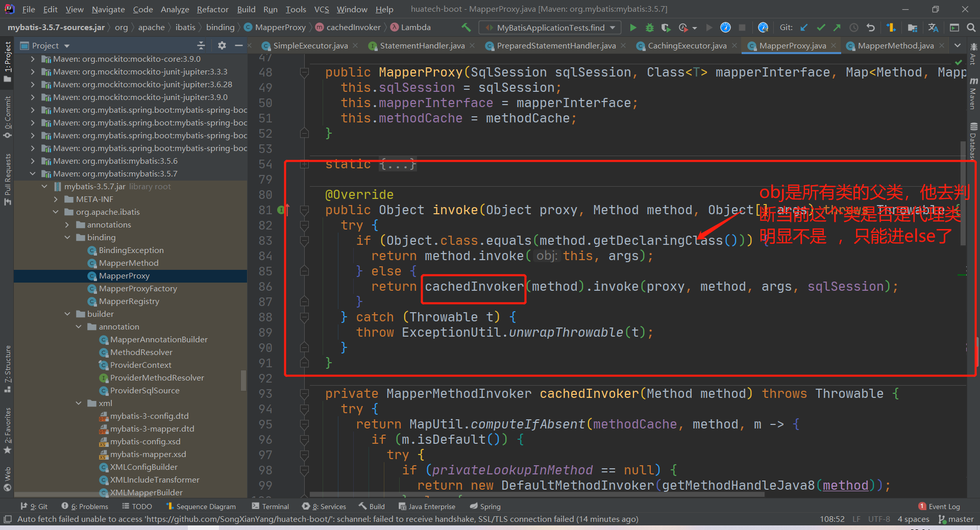
Task: Expand the annotations package
Action: [x=67, y=225]
